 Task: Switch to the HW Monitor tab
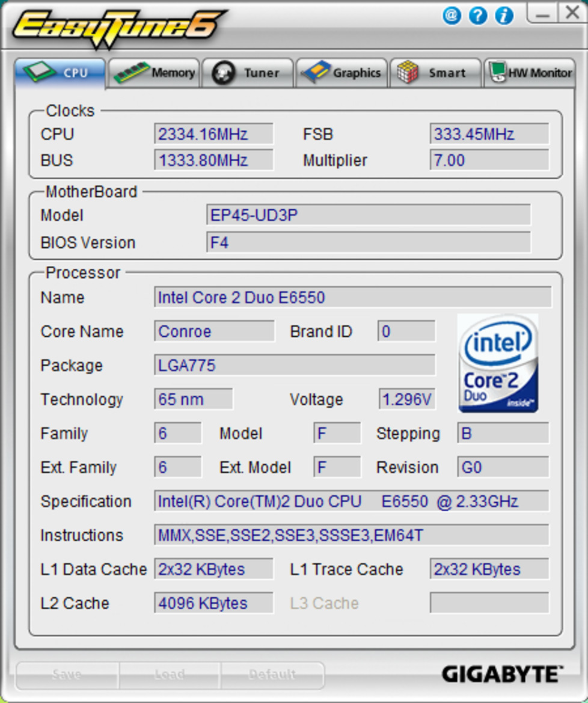pyautogui.click(x=529, y=73)
